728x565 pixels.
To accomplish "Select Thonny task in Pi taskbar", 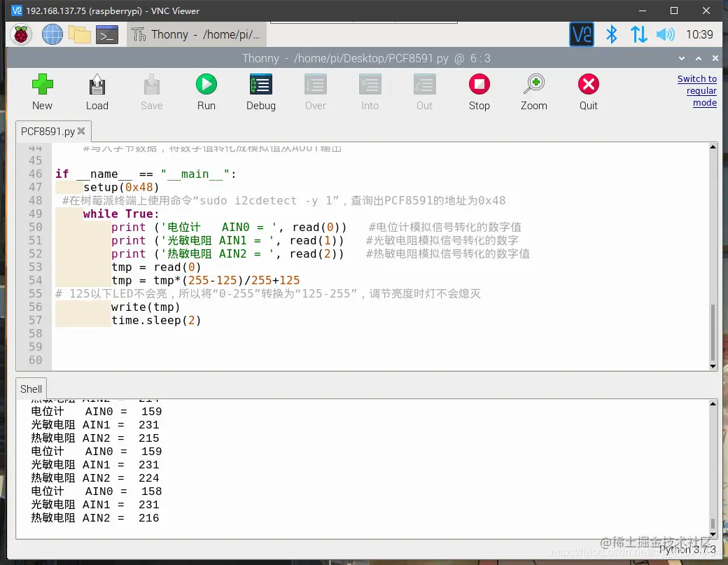I will coord(197,34).
